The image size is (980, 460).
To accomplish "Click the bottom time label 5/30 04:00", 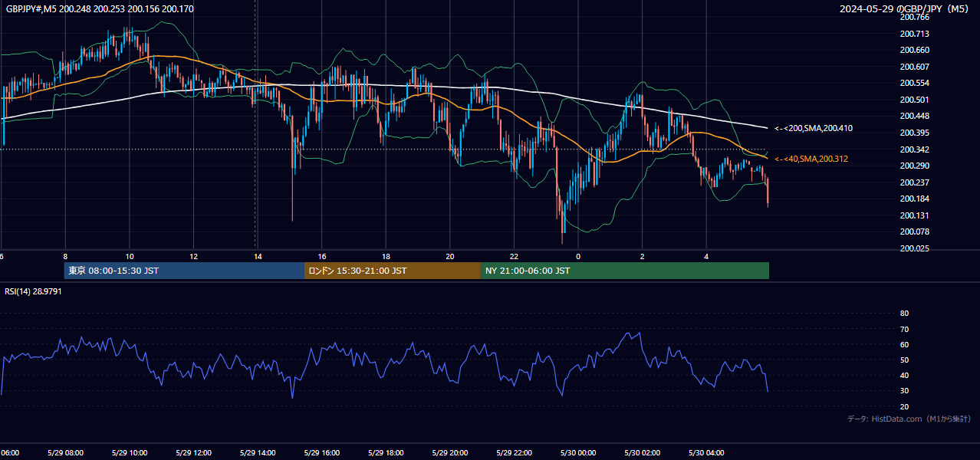I will click(707, 452).
